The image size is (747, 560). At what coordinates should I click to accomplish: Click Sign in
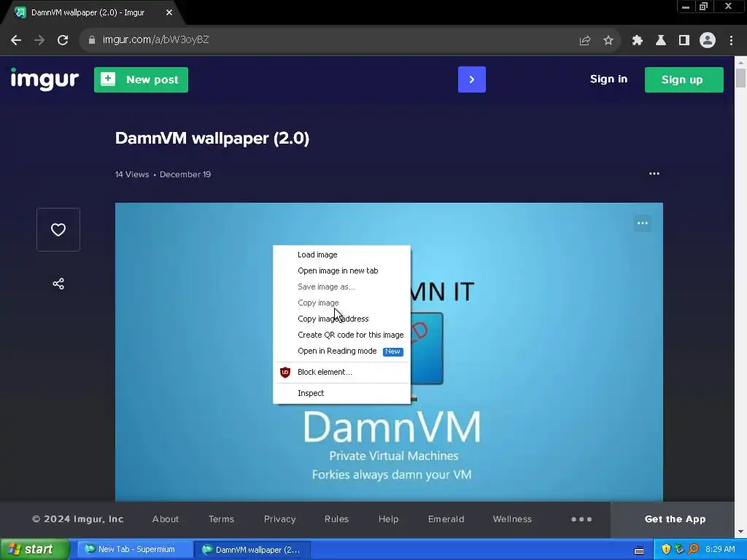(x=608, y=79)
